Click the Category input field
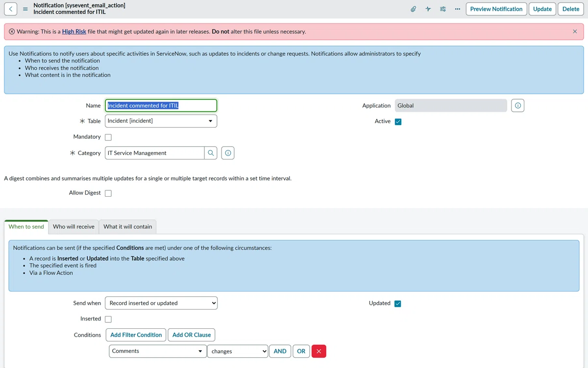Screen dimensions: 588x368 (155, 153)
